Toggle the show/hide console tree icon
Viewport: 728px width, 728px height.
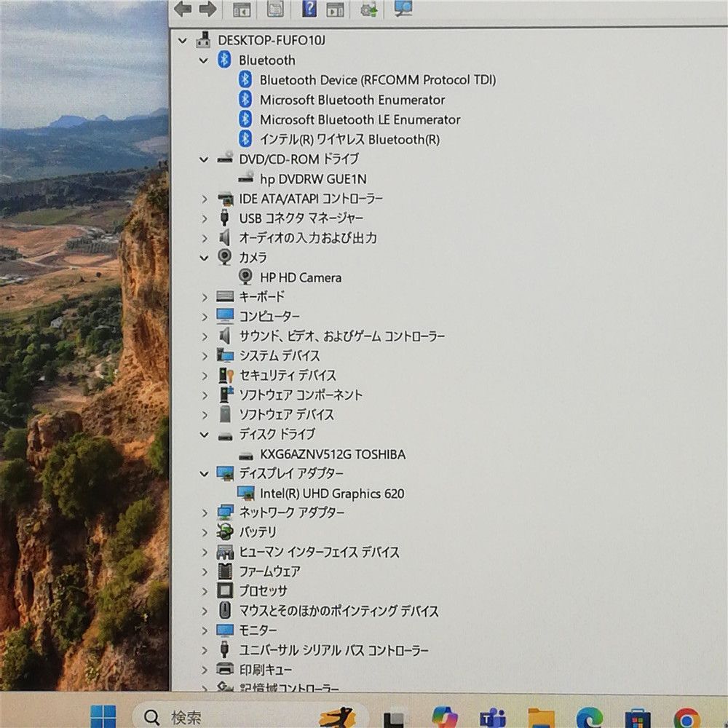click(241, 9)
